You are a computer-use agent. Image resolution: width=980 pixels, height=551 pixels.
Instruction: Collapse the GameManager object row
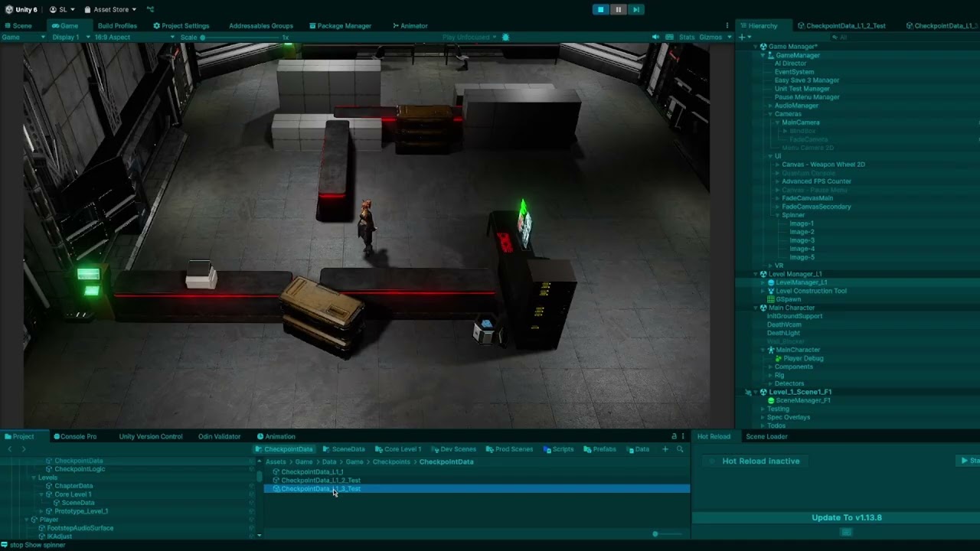[762, 55]
